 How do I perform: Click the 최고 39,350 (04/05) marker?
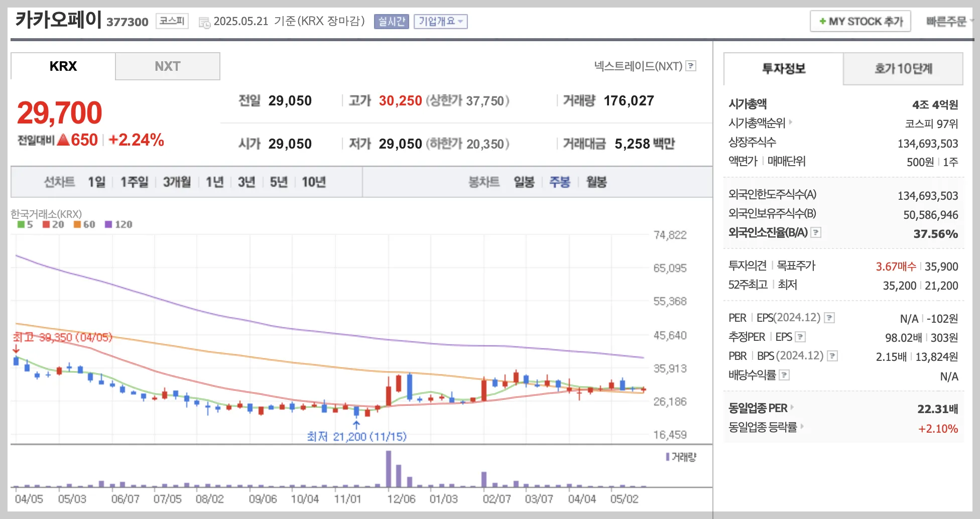pyautogui.click(x=62, y=337)
